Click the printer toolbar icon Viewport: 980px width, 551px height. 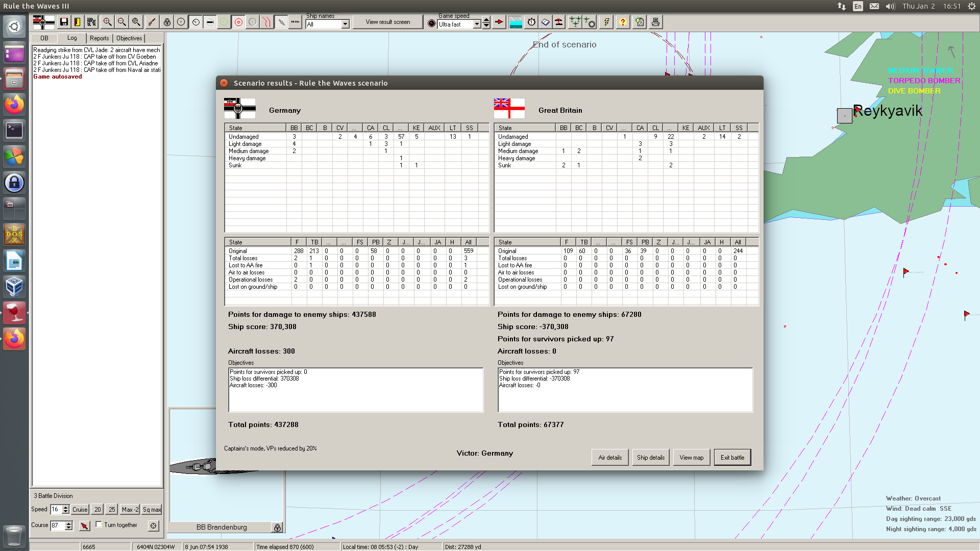pyautogui.click(x=655, y=22)
